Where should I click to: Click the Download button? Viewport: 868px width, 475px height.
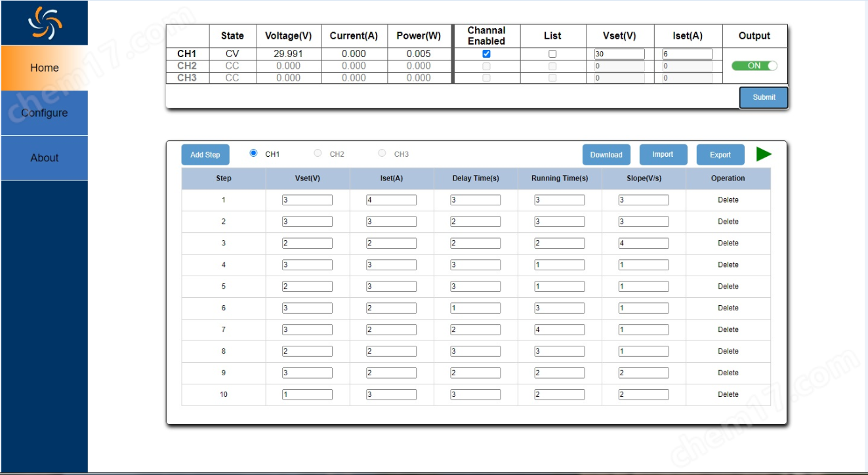click(x=606, y=155)
